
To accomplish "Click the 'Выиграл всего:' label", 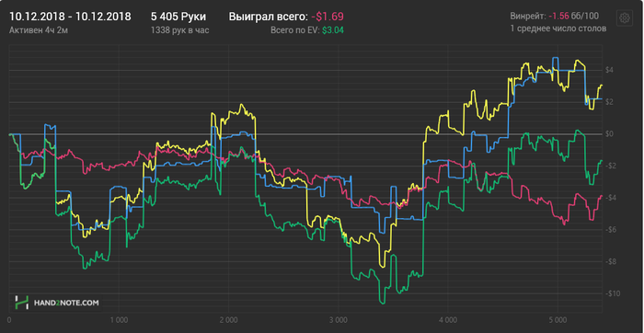I will [x=268, y=17].
